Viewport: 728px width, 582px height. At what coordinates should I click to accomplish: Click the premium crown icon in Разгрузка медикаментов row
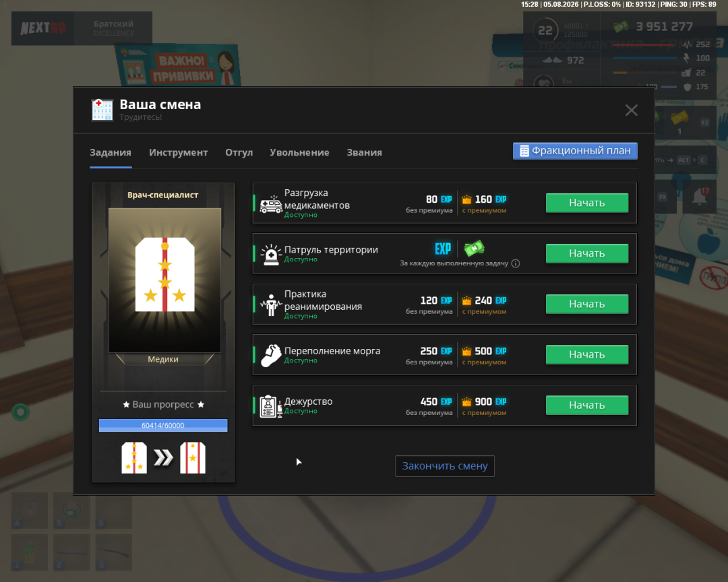pos(466,199)
